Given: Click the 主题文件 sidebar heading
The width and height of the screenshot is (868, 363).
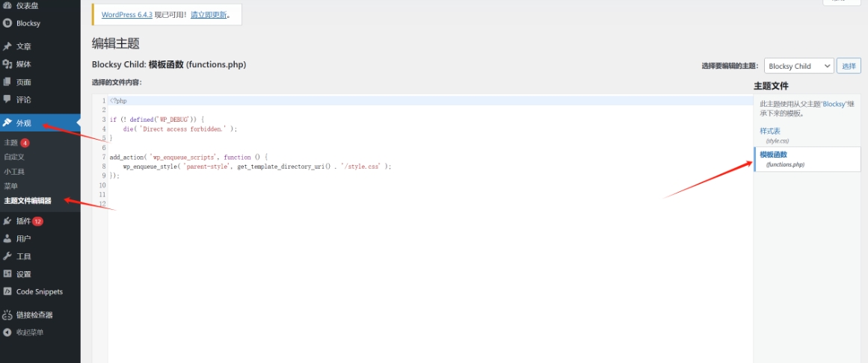Looking at the screenshot, I should tap(771, 87).
